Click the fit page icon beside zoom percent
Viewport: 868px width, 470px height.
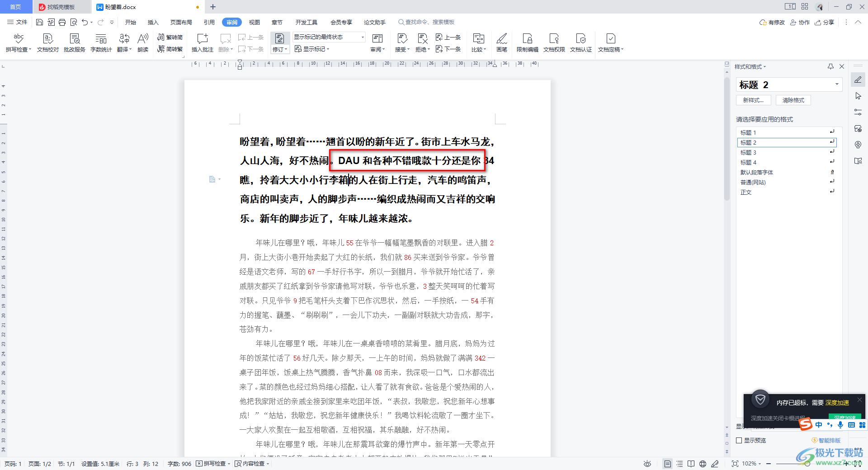point(735,464)
